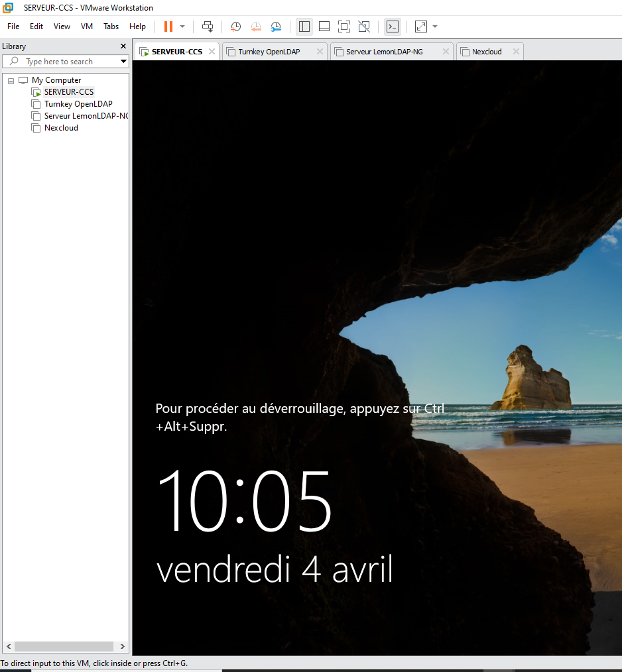Screen dimensions: 622x672
Task: Switch to the Turnkey OpenLDAP tab
Action: 269,52
